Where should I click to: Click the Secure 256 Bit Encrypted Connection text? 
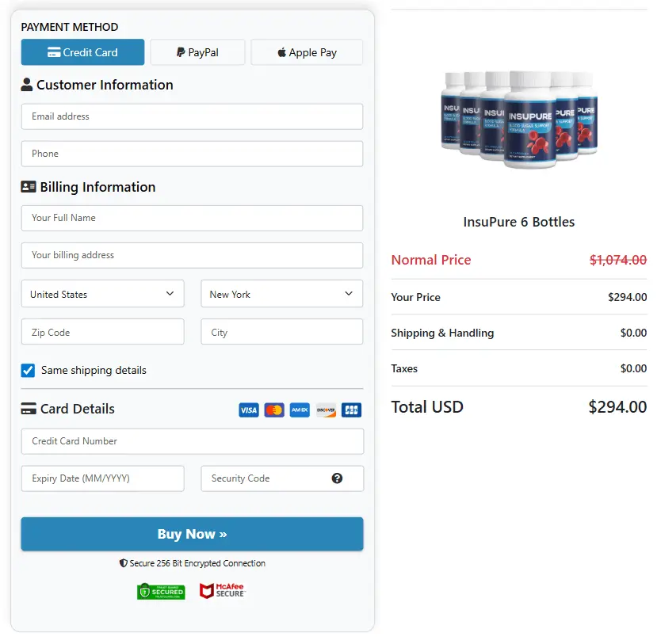[x=192, y=562]
